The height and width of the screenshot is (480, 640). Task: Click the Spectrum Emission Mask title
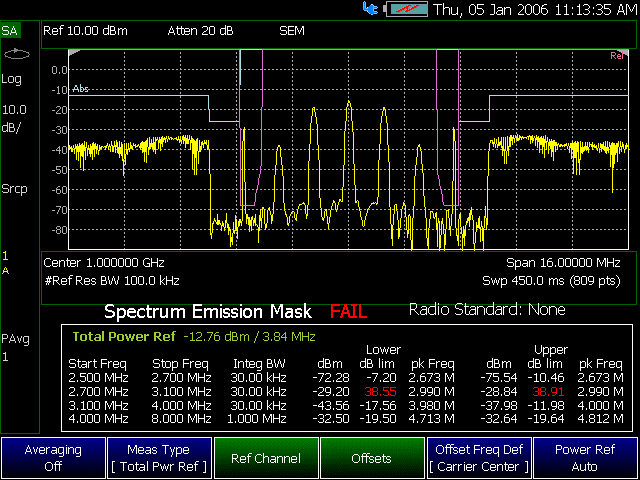208,312
